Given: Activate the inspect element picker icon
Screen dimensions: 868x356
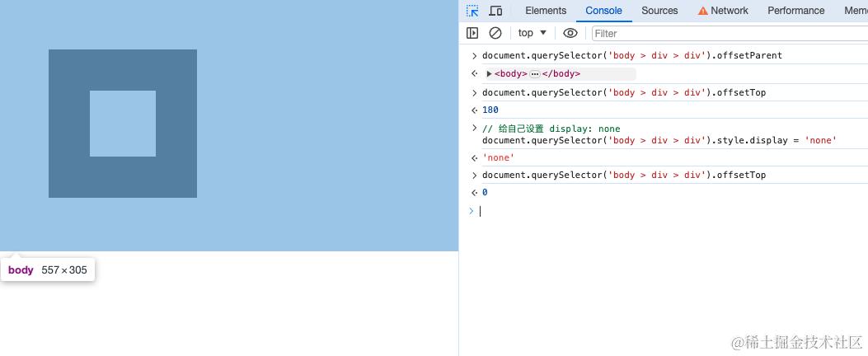Looking at the screenshot, I should point(472,11).
